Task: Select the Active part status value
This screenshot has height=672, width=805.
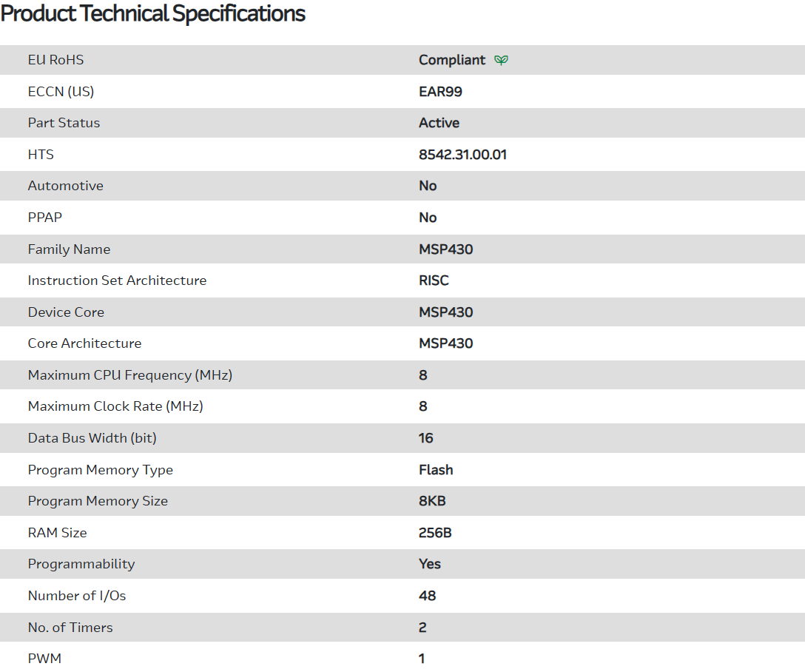Action: pos(439,123)
